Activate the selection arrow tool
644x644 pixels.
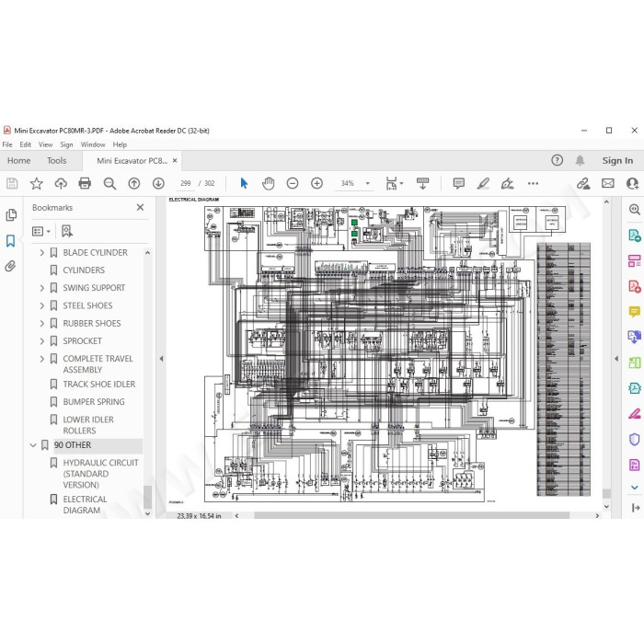click(244, 183)
